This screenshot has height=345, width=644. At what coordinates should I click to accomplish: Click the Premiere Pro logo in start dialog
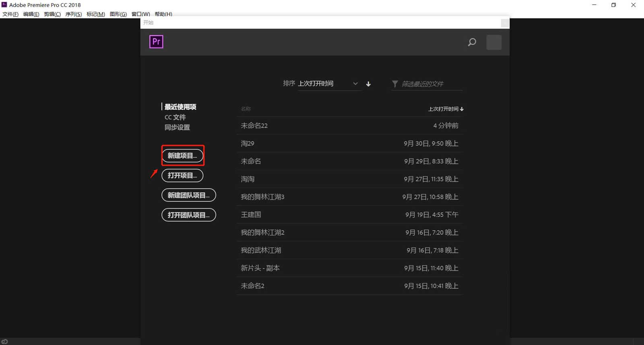tap(156, 42)
